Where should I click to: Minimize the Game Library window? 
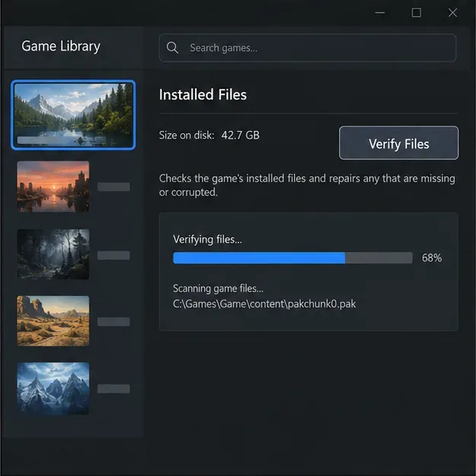380,13
